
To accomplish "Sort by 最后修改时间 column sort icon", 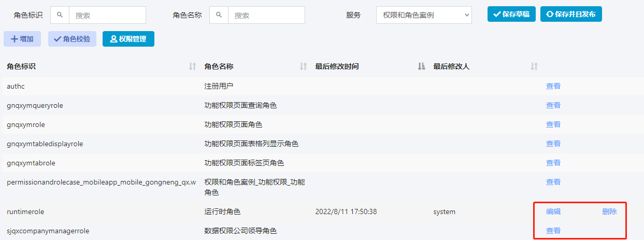I will tap(421, 66).
